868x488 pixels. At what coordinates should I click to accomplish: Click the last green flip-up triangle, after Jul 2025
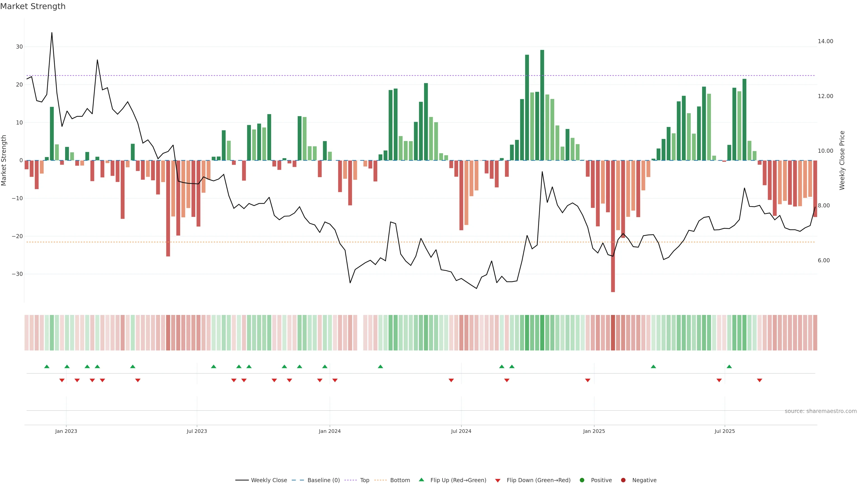[729, 366]
